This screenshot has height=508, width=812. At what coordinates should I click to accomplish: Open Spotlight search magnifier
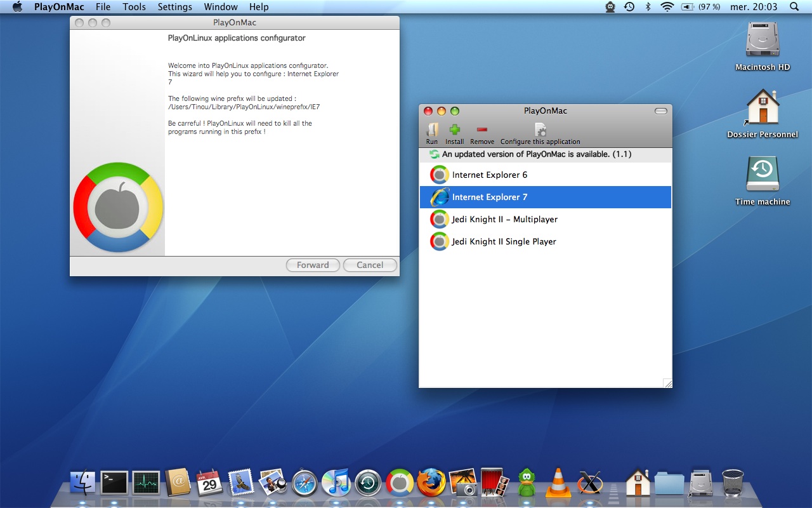pyautogui.click(x=794, y=7)
